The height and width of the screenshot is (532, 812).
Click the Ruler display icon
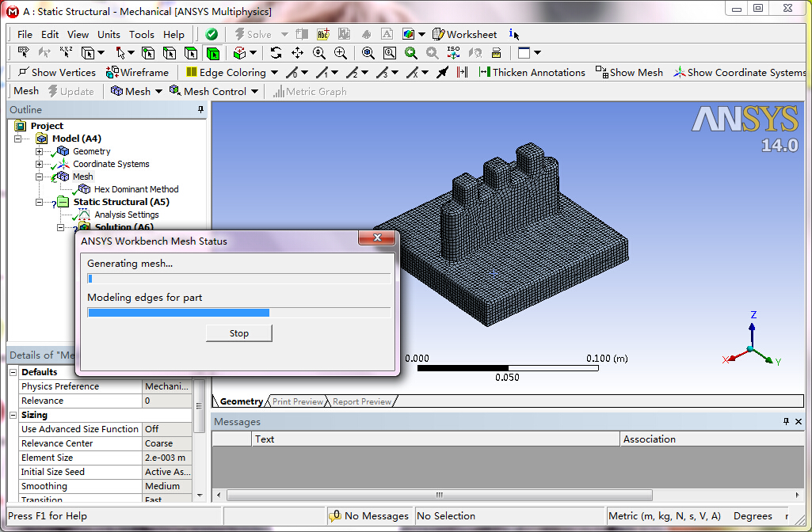tap(496, 52)
